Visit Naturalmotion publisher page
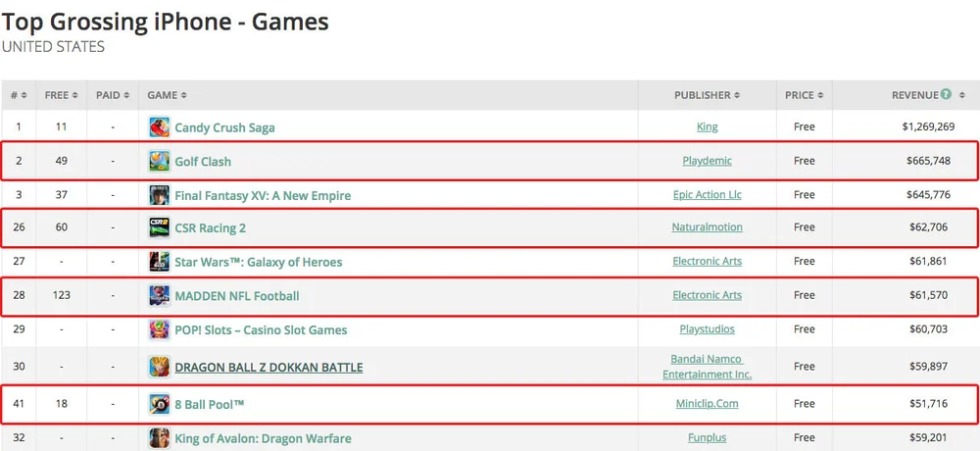Viewport: 980px width, 451px height. coord(707,227)
